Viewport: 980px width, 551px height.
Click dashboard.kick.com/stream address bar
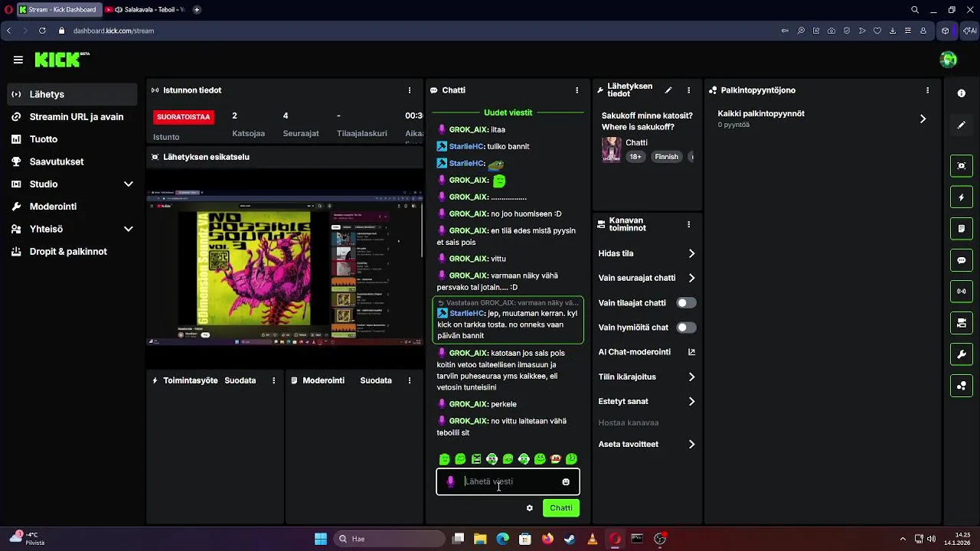[x=113, y=31]
